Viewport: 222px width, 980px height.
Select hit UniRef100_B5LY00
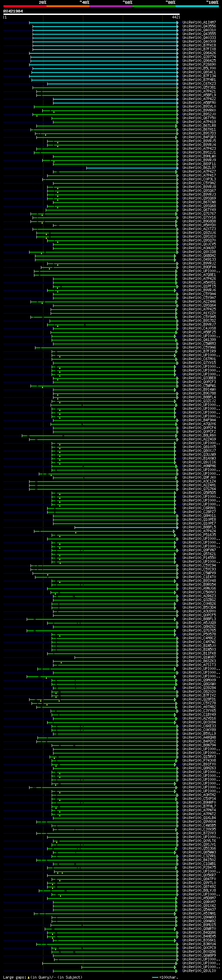tap(199, 68)
